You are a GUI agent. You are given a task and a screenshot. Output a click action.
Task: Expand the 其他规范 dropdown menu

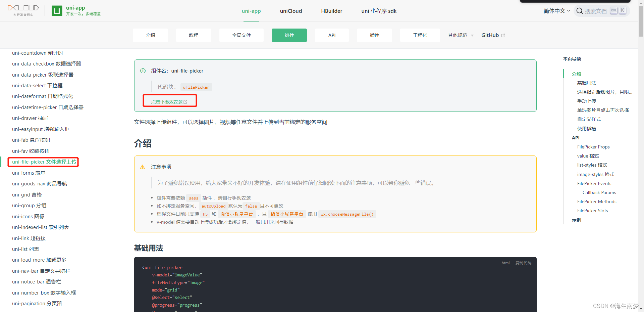tap(461, 35)
